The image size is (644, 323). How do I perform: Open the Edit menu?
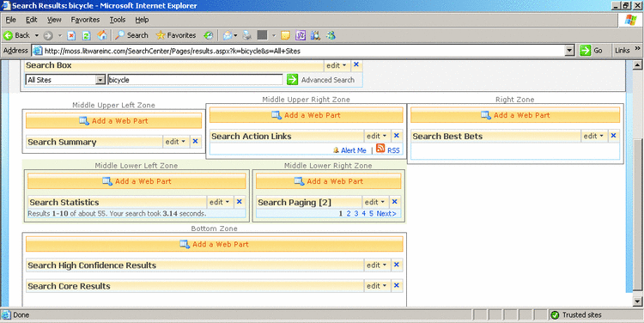(x=31, y=20)
